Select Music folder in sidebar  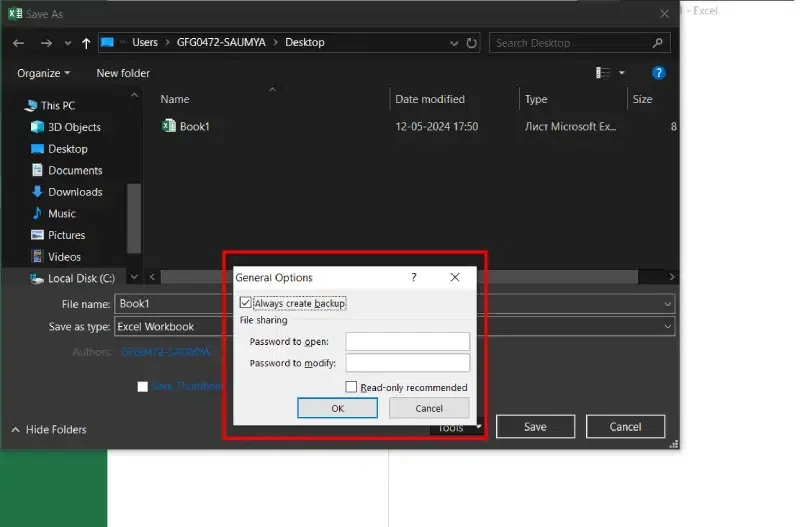point(54,214)
